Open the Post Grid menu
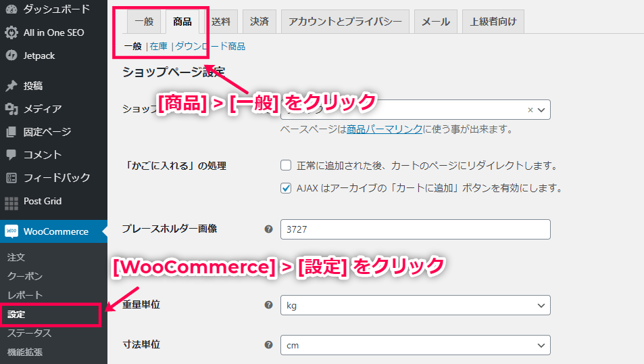644x364 pixels. point(53,201)
